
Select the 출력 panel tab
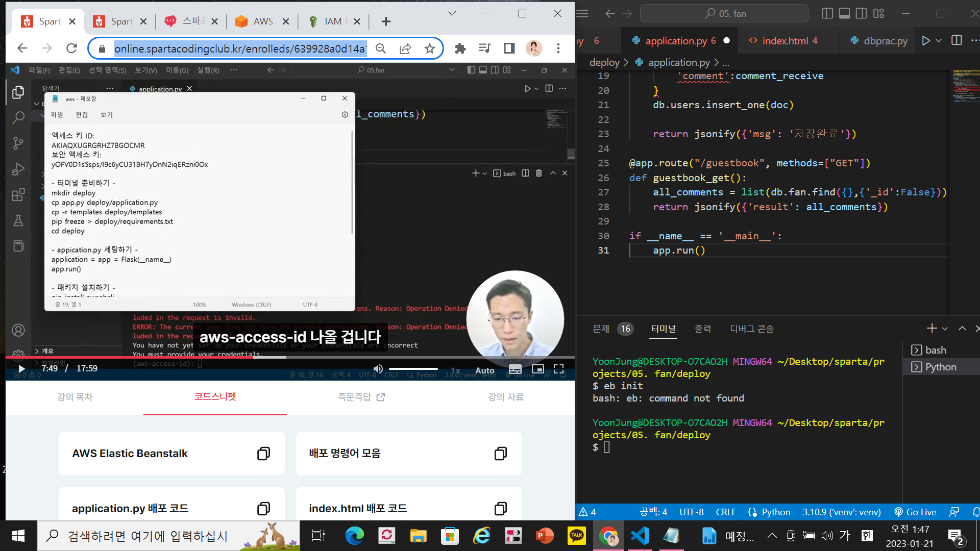(702, 329)
